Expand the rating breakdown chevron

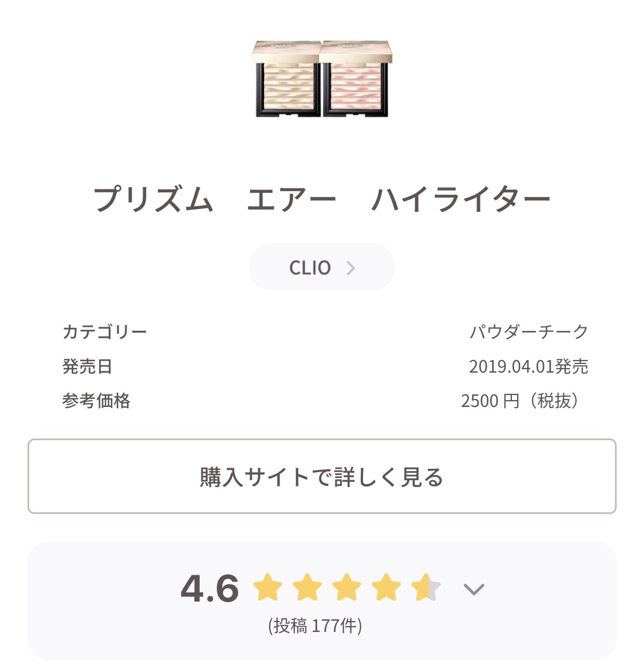(x=474, y=589)
